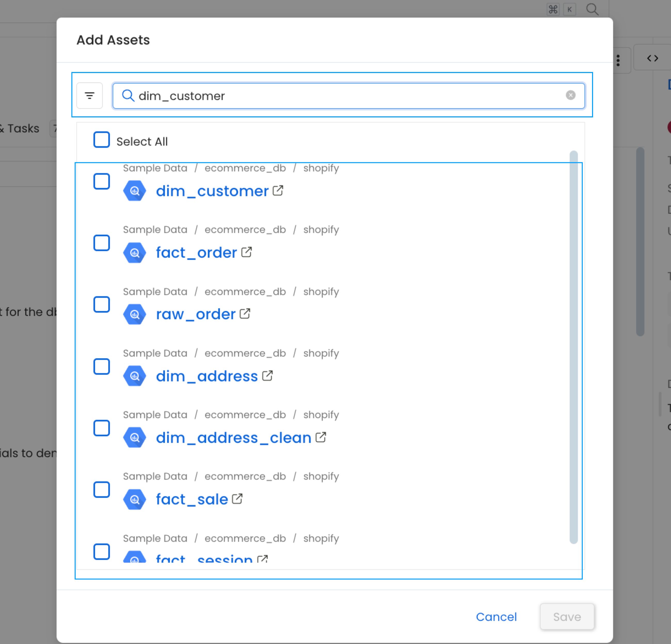Image resolution: width=671 pixels, height=644 pixels.
Task: Click the Save button
Action: (x=566, y=617)
